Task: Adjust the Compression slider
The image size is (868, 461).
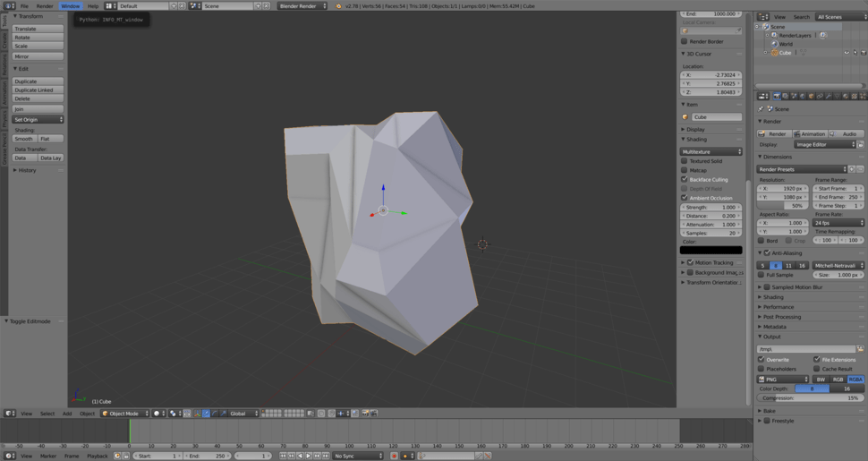Action: (810, 398)
